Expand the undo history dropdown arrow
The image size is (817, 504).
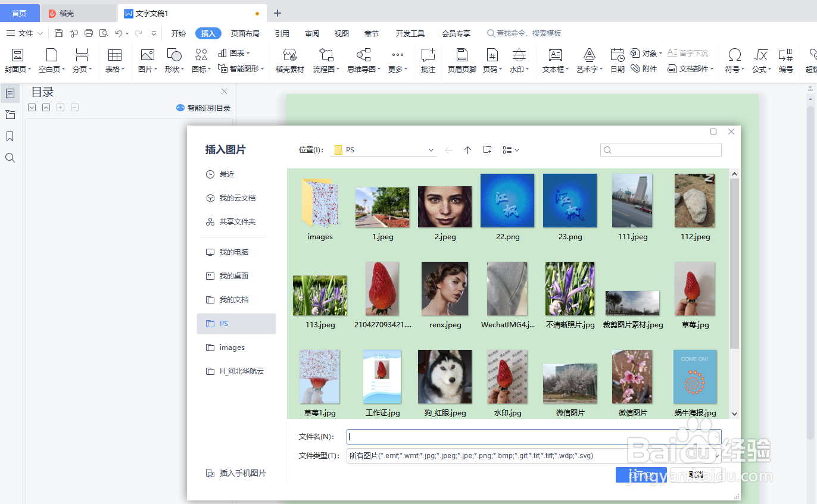pyautogui.click(x=127, y=34)
